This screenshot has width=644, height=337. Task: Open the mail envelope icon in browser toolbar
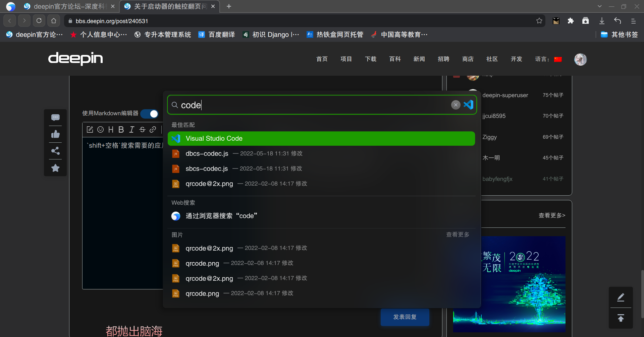point(556,21)
